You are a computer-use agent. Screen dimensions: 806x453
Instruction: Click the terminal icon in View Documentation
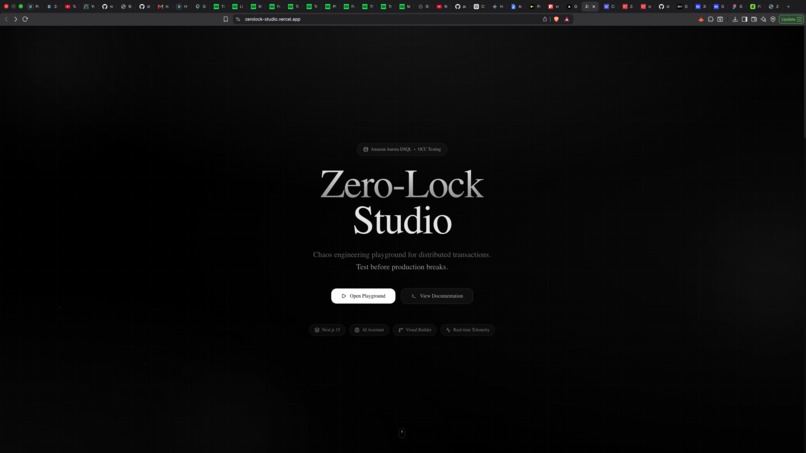click(x=413, y=296)
